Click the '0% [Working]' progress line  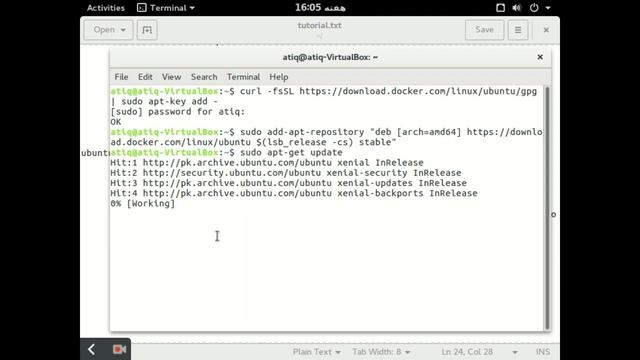142,203
